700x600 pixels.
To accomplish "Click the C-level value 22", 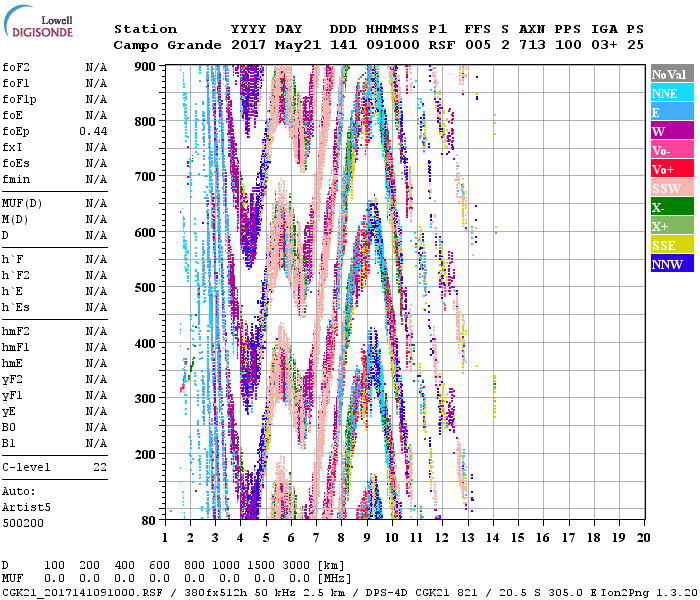I will 100,467.
